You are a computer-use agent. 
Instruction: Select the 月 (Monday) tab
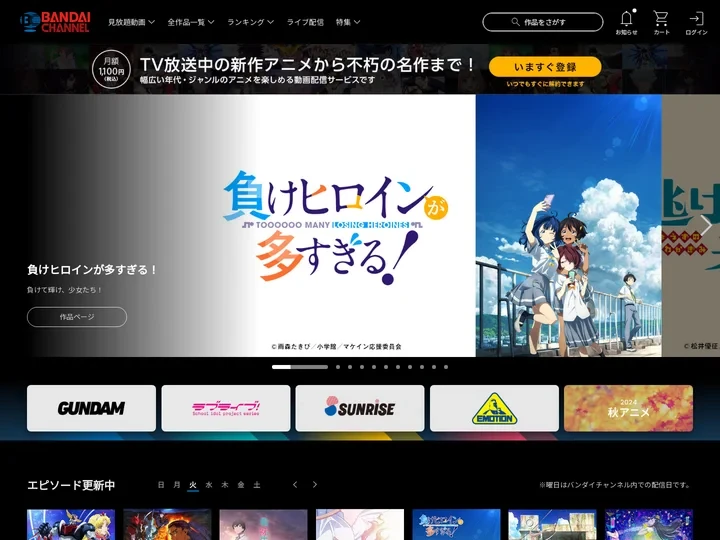point(177,485)
